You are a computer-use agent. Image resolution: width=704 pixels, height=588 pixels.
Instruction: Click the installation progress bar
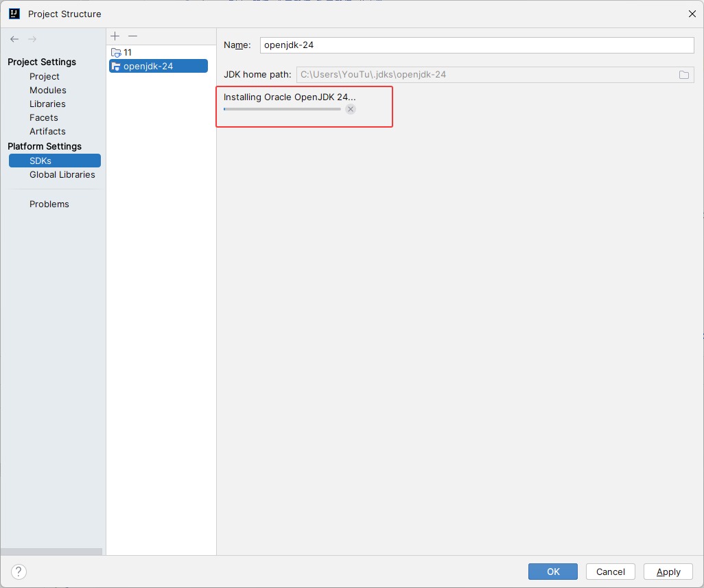click(282, 109)
